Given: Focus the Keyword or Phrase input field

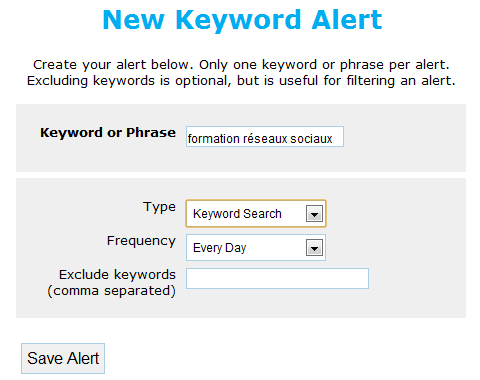Looking at the screenshot, I should tap(265, 136).
